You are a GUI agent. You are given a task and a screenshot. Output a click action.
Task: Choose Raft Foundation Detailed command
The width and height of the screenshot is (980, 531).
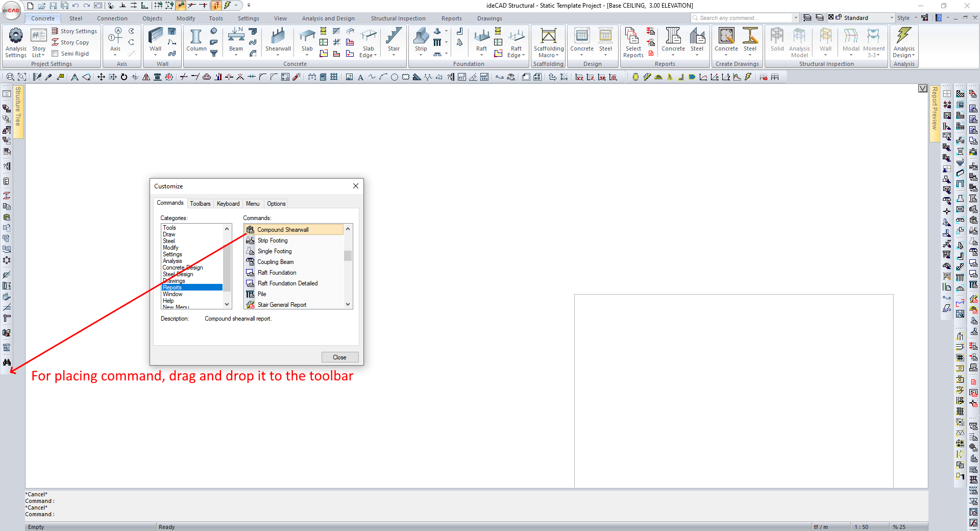(287, 283)
